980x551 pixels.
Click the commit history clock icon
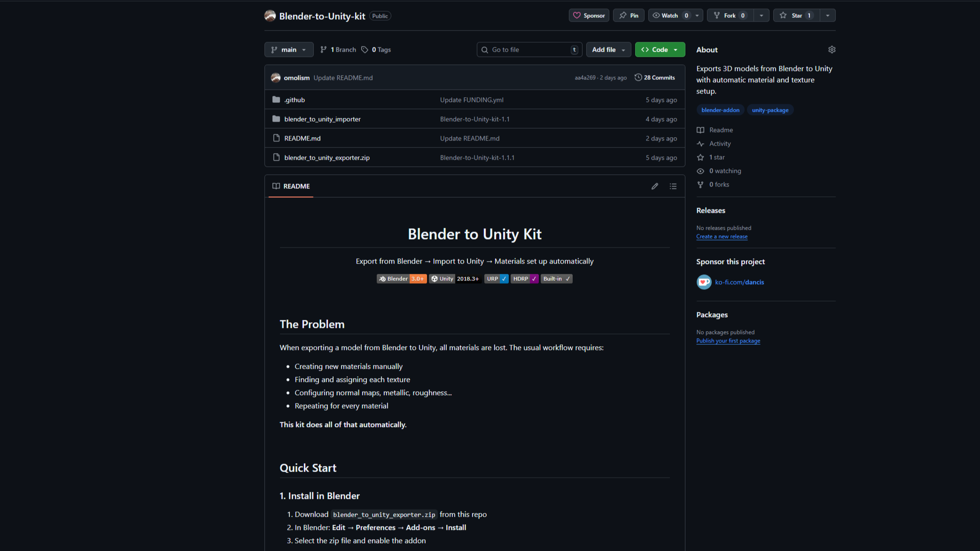pos(638,78)
